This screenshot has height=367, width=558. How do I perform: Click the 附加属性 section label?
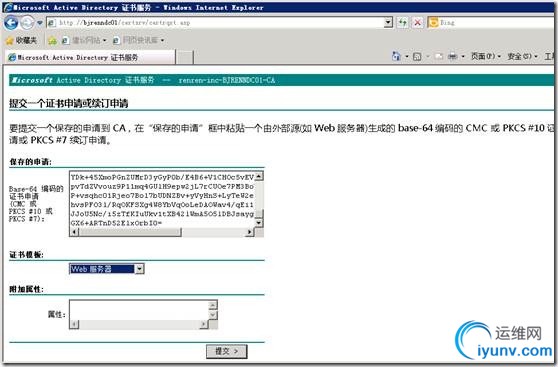point(26,289)
